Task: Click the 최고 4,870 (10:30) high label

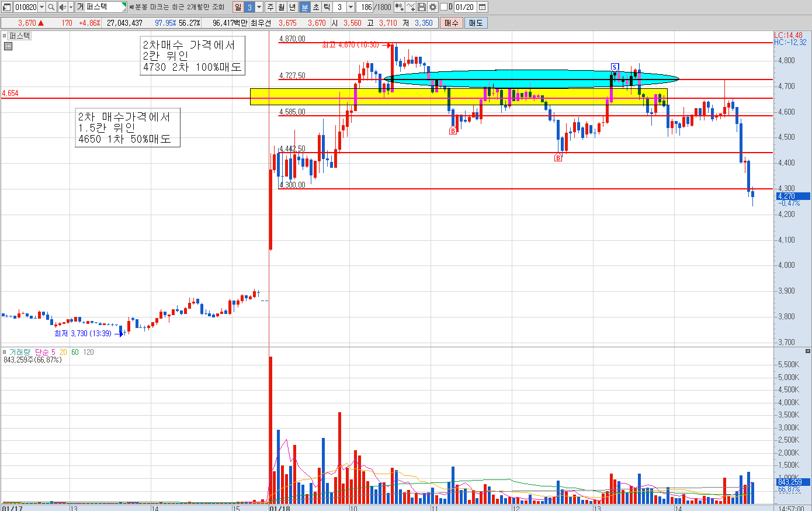Action: pos(350,45)
